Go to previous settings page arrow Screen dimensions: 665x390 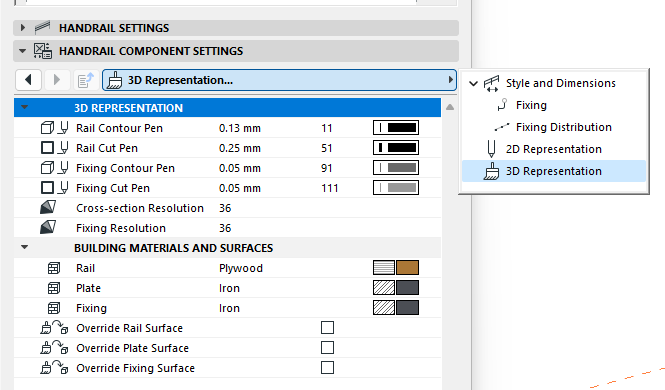[28, 80]
